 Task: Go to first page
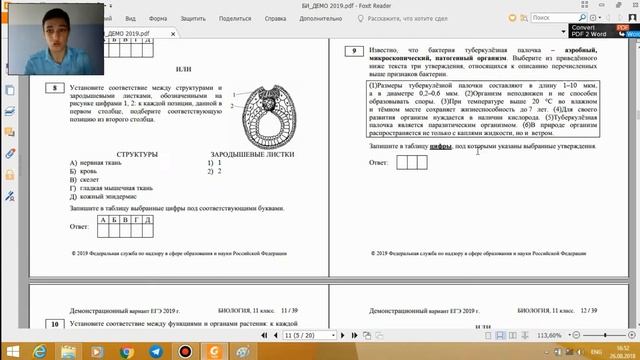[x=264, y=335]
